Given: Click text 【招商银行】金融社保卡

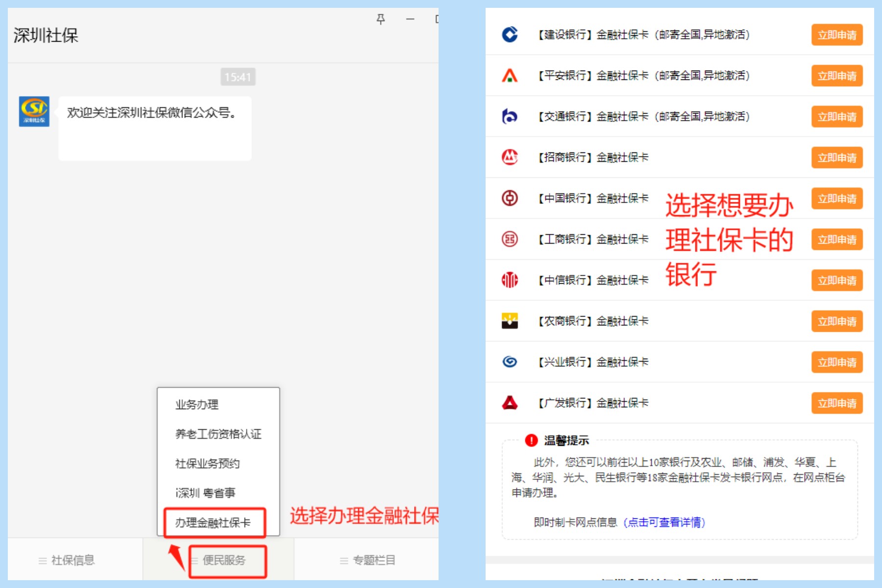Looking at the screenshot, I should pyautogui.click(x=592, y=157).
